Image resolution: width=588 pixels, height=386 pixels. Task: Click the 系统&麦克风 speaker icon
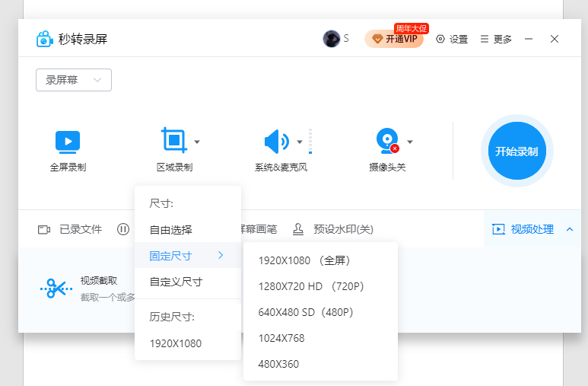tap(277, 142)
